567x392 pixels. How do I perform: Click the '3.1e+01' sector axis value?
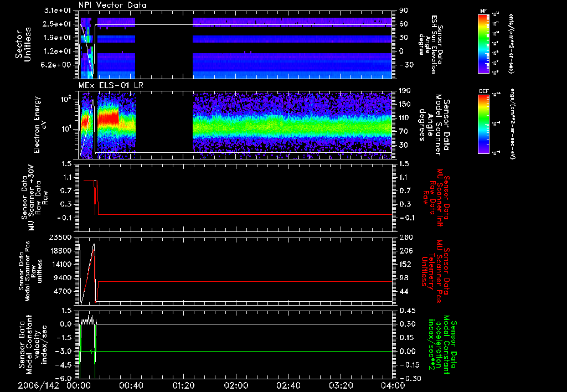58,11
